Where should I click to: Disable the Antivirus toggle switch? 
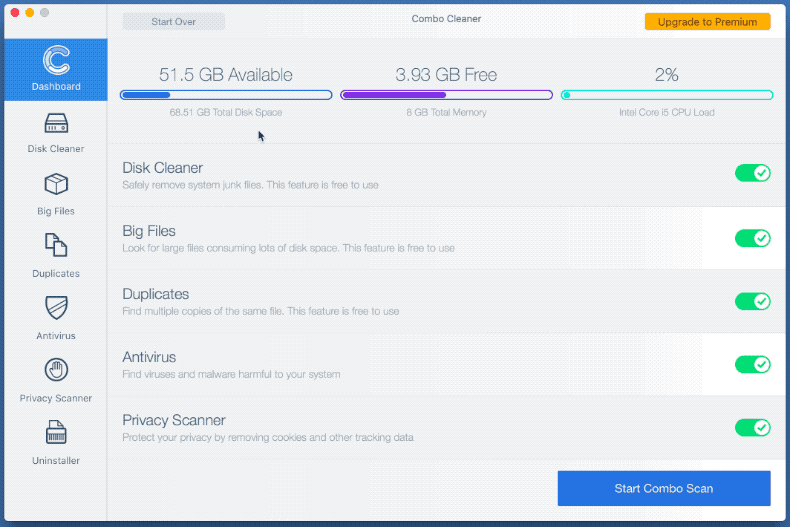pos(752,364)
